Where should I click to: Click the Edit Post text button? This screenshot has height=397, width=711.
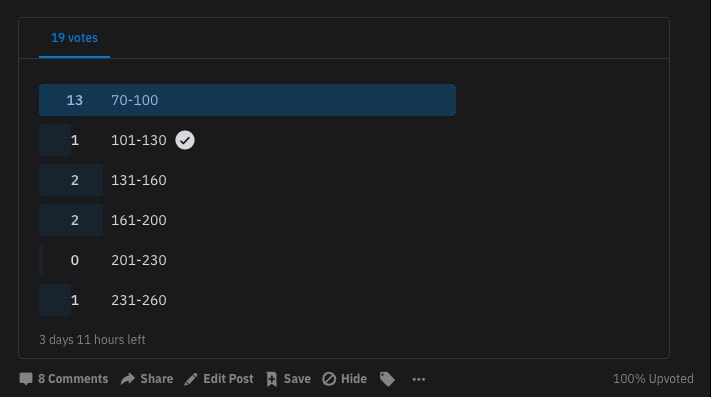click(x=228, y=379)
